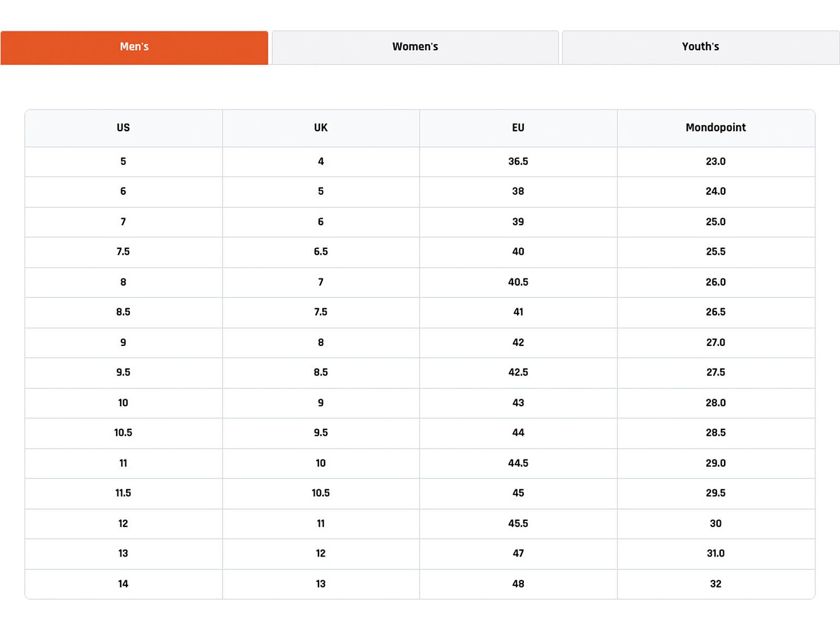Screen dimensions: 840x630
Task: Click EU size 44.5 cell
Action: pos(518,463)
